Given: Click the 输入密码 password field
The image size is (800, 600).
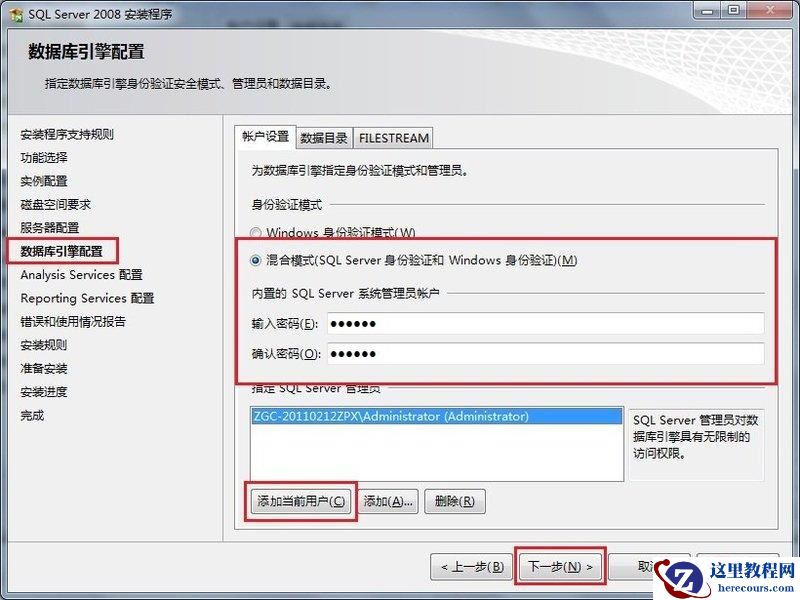Looking at the screenshot, I should tap(545, 323).
